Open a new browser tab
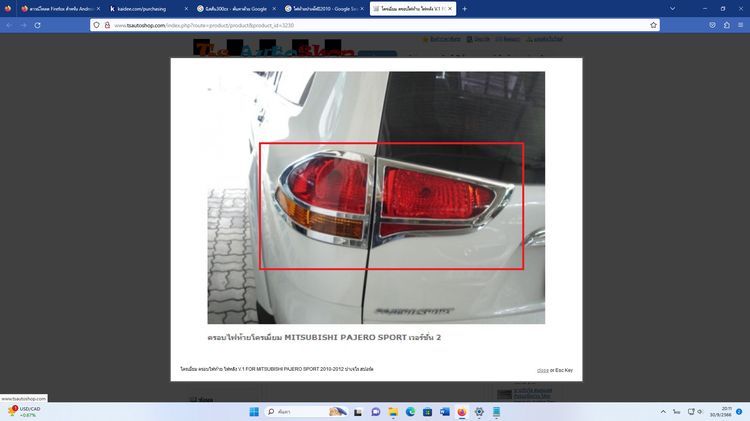 464,9
